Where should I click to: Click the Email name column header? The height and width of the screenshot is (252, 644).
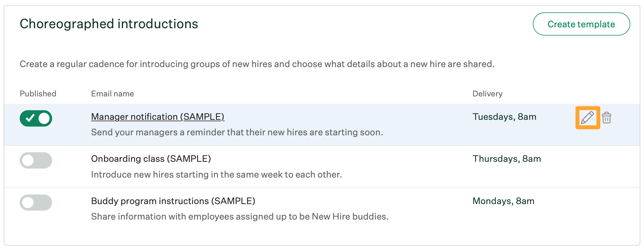(x=112, y=94)
